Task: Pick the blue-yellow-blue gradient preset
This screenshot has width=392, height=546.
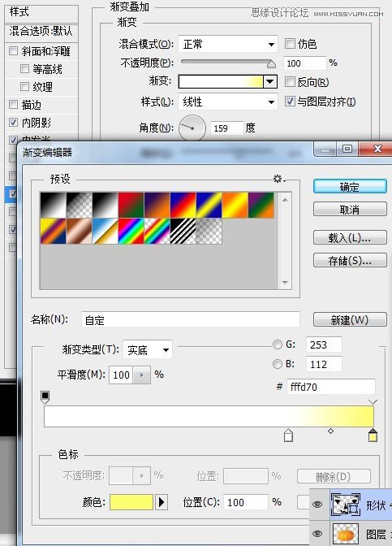Action: coord(209,205)
